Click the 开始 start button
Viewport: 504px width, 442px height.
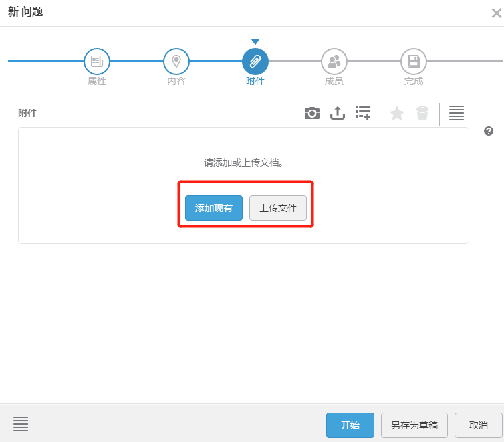350,425
